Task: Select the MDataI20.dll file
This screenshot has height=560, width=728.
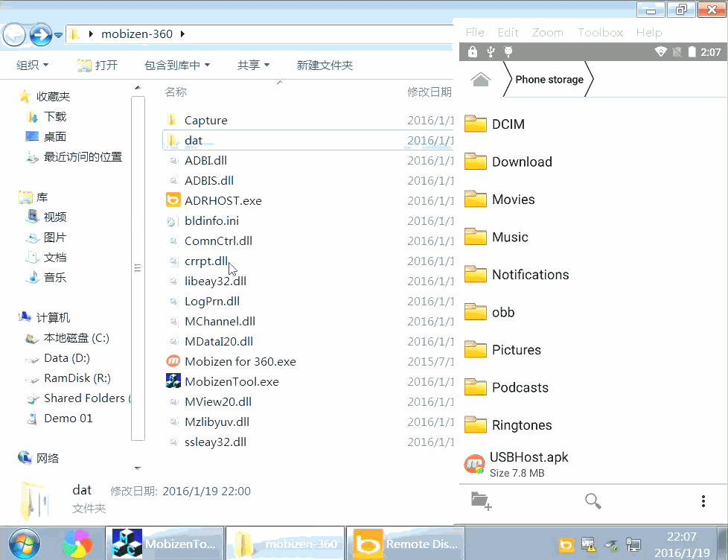Action: click(x=219, y=341)
